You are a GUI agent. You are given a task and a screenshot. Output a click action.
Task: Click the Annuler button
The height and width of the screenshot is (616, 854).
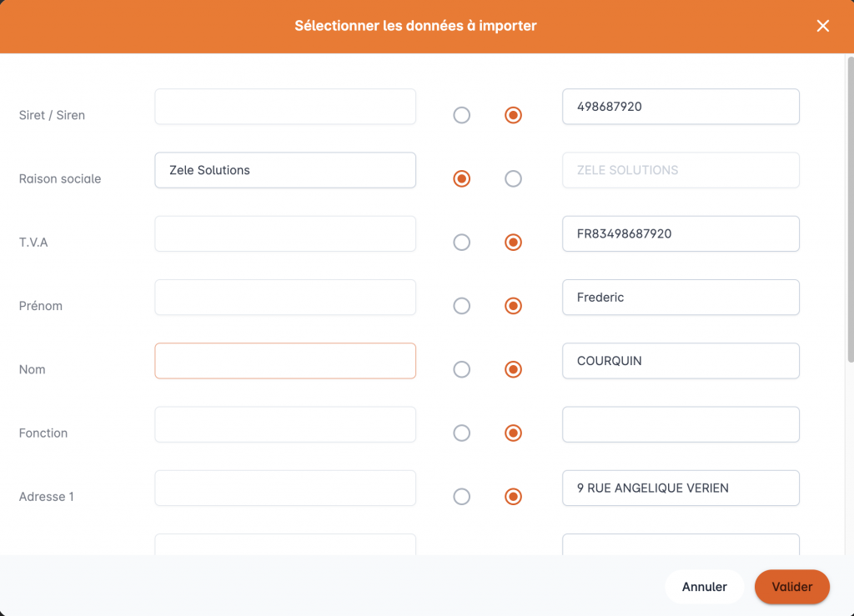pyautogui.click(x=704, y=587)
